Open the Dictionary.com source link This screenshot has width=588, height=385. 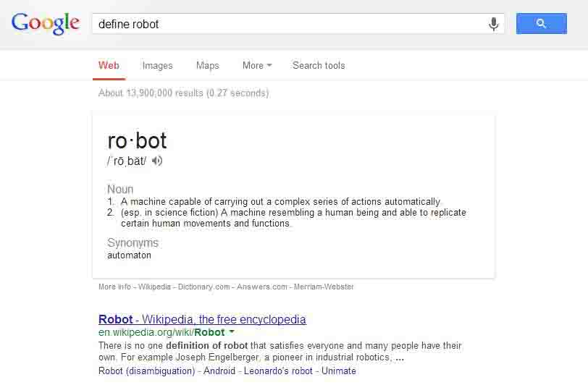click(203, 287)
